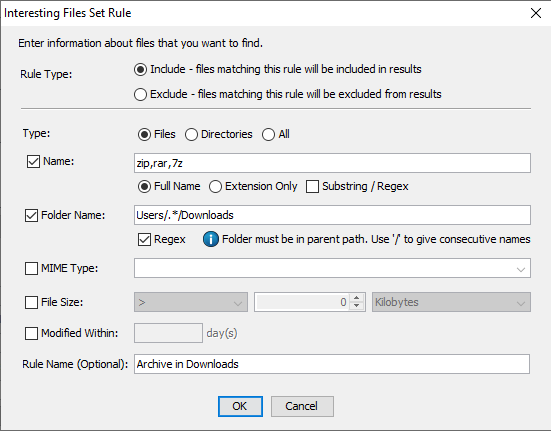Increase file size value with up arrow

coord(357,298)
